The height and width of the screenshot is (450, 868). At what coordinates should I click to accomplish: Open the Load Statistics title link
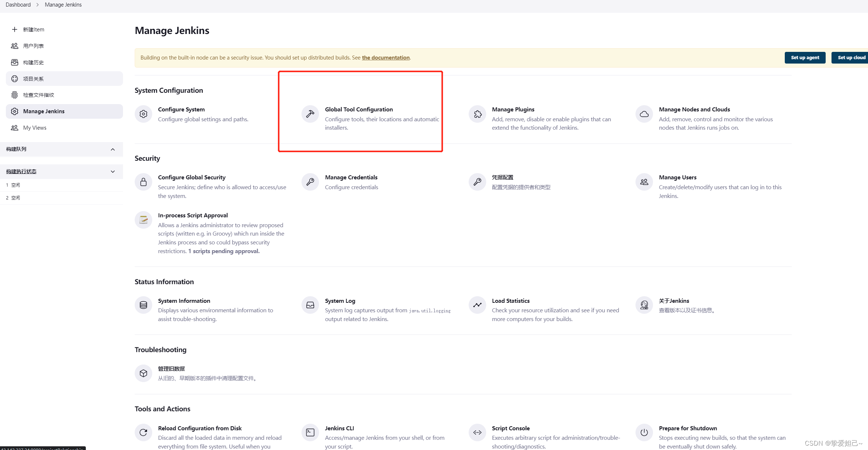point(511,301)
